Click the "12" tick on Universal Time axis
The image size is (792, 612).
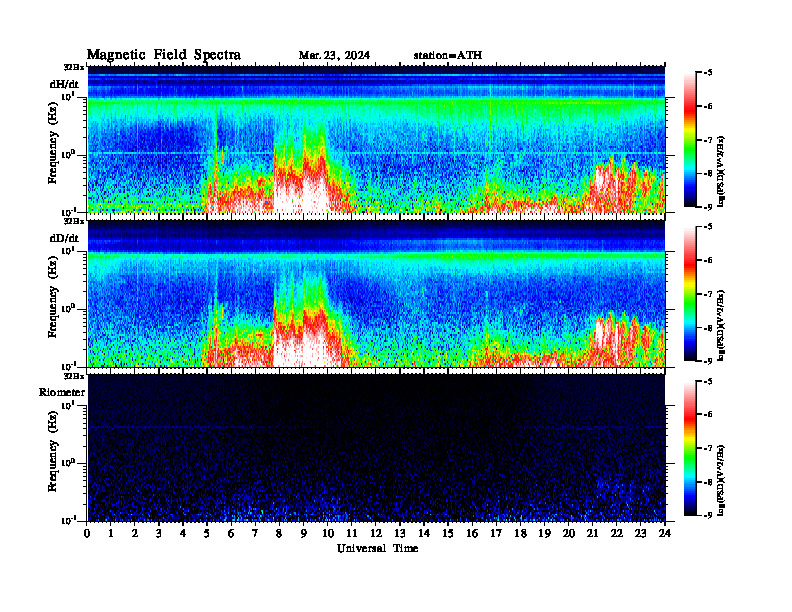(376, 533)
